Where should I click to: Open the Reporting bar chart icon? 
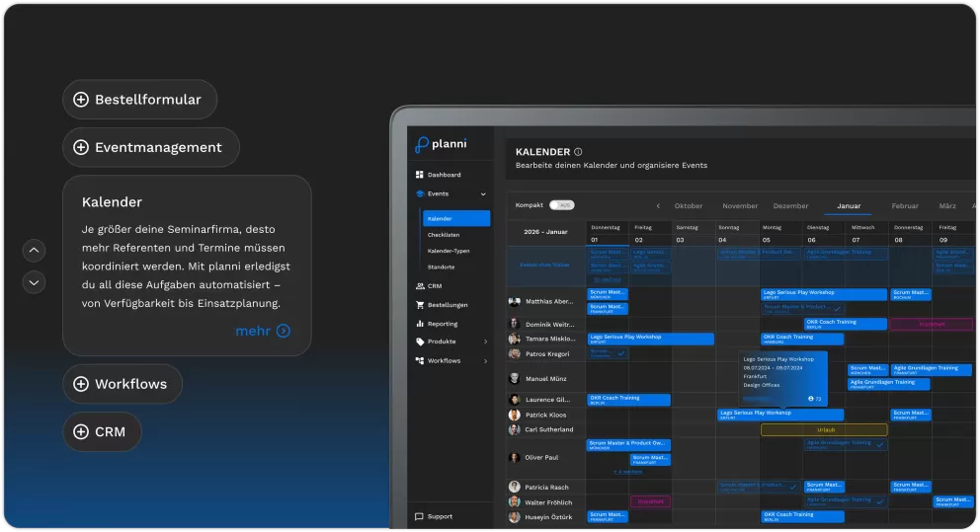coord(420,324)
